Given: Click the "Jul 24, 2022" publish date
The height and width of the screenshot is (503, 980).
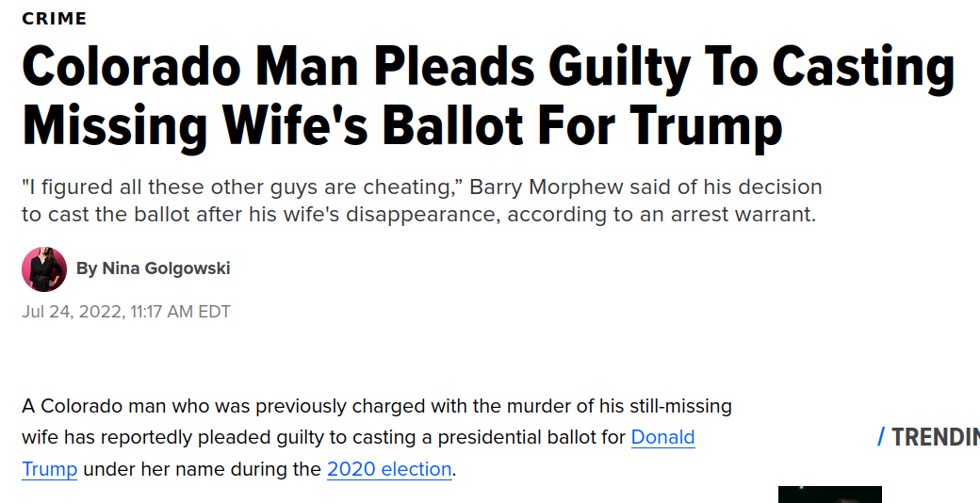Looking at the screenshot, I should tap(73, 312).
